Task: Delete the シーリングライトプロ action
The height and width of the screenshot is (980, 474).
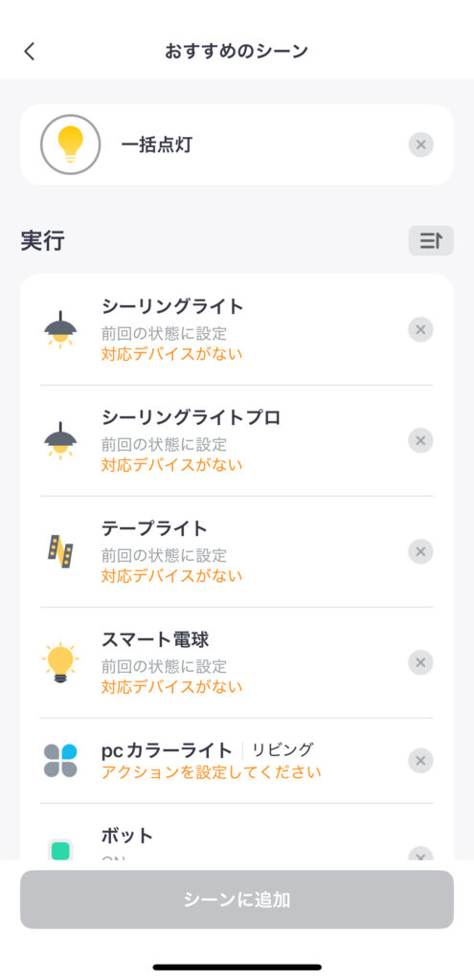Action: click(x=420, y=440)
